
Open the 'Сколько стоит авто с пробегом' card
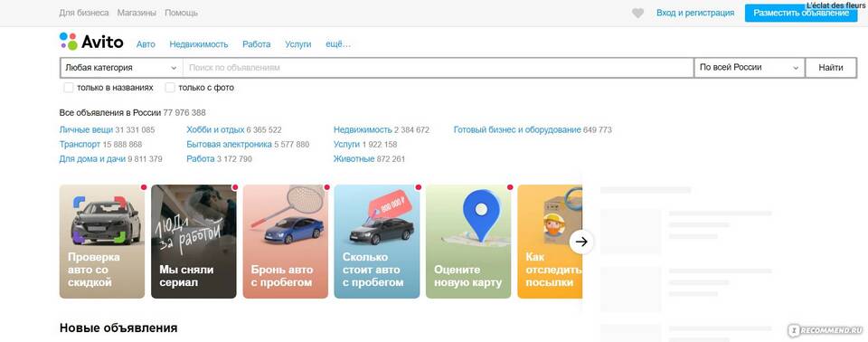377,242
